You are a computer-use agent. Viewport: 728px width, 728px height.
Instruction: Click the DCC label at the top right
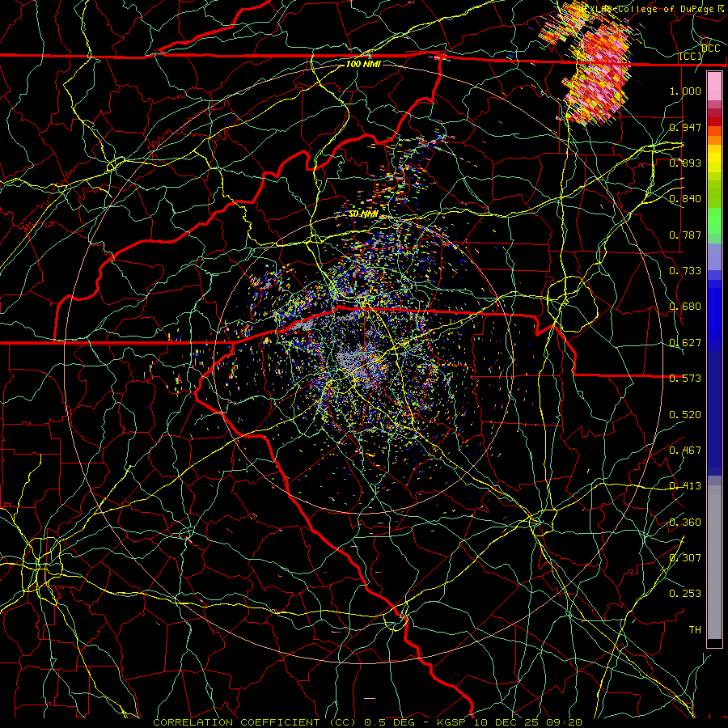click(711, 49)
